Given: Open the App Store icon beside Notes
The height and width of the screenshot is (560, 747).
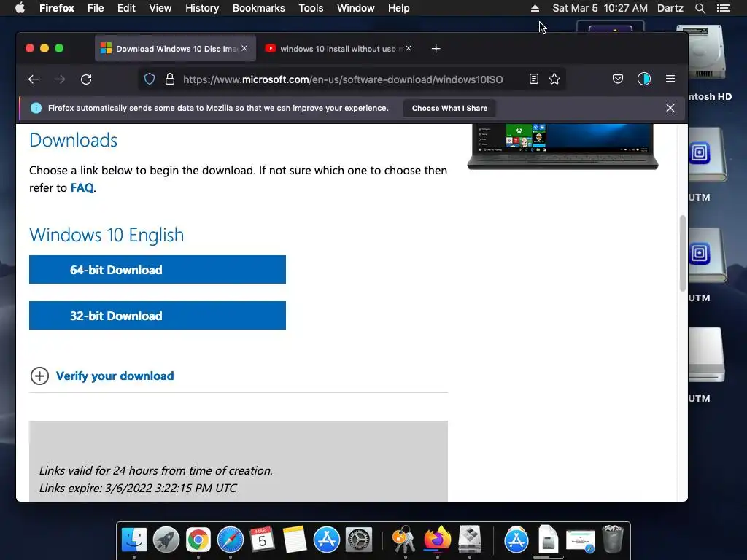Looking at the screenshot, I should point(326,540).
